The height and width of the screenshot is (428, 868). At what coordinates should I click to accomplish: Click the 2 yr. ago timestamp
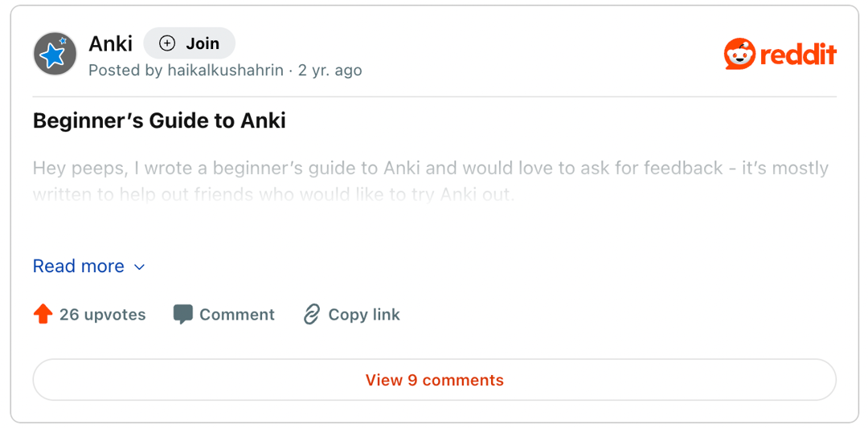330,70
